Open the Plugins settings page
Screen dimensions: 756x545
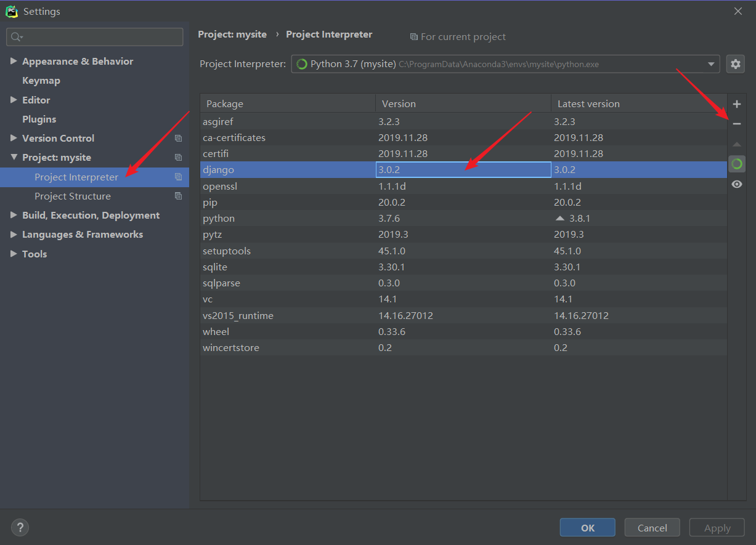click(39, 119)
